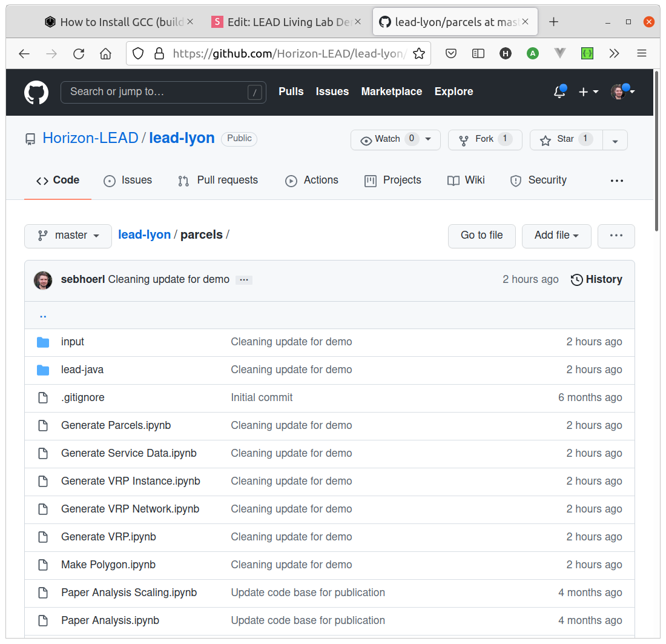This screenshot has width=666, height=644.
Task: Open Pulls in GitHub header
Action: (x=291, y=91)
